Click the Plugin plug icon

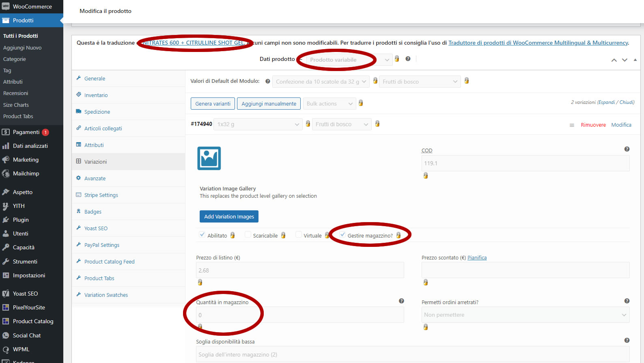tap(6, 220)
